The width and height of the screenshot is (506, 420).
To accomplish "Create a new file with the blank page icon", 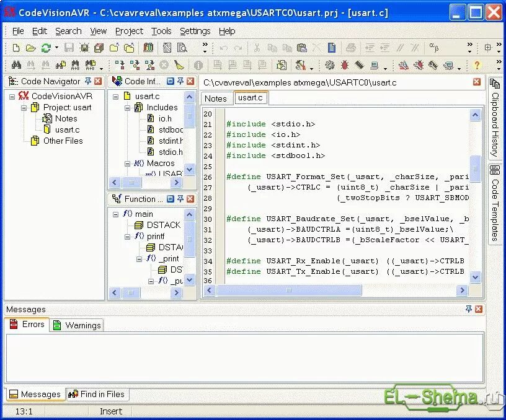I will (16, 48).
